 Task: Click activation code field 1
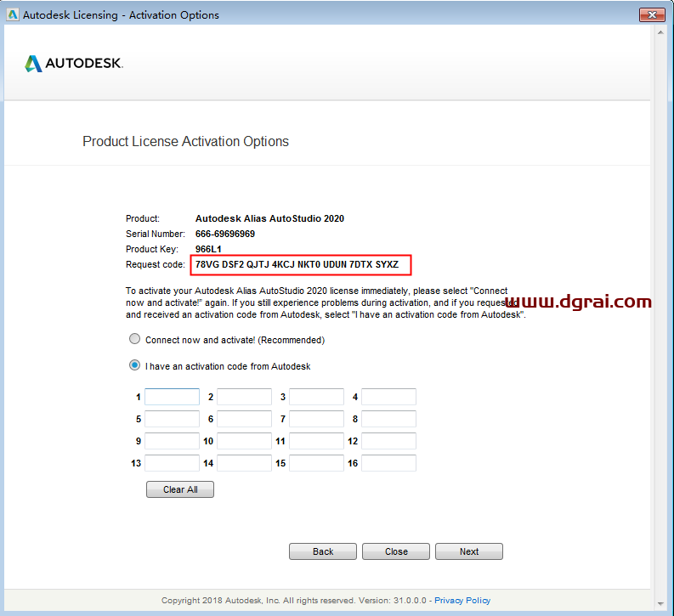point(172,397)
